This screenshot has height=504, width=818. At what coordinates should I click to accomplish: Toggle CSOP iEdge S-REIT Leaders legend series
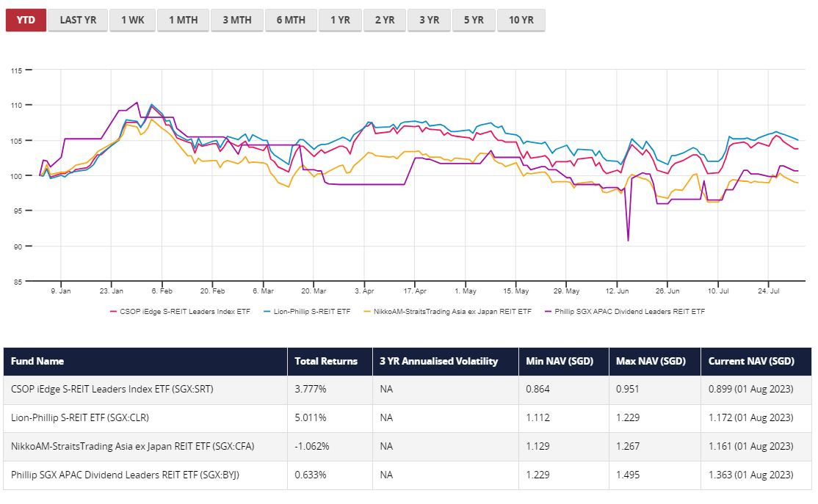[x=180, y=312]
